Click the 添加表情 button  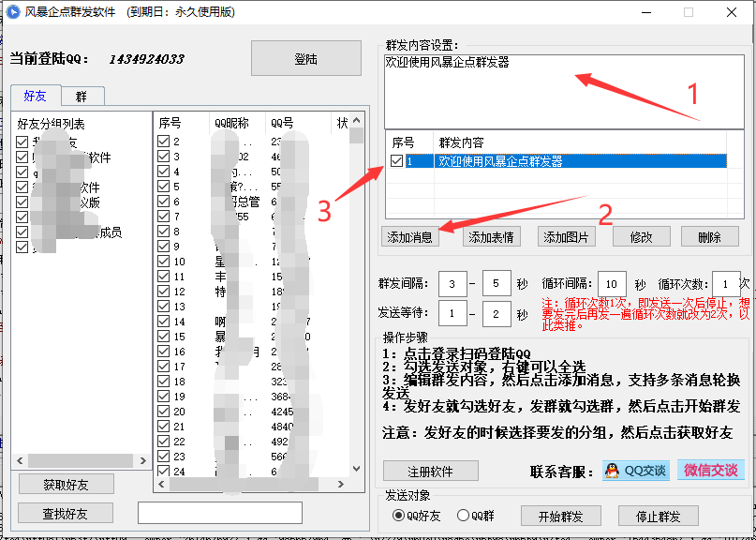[491, 236]
